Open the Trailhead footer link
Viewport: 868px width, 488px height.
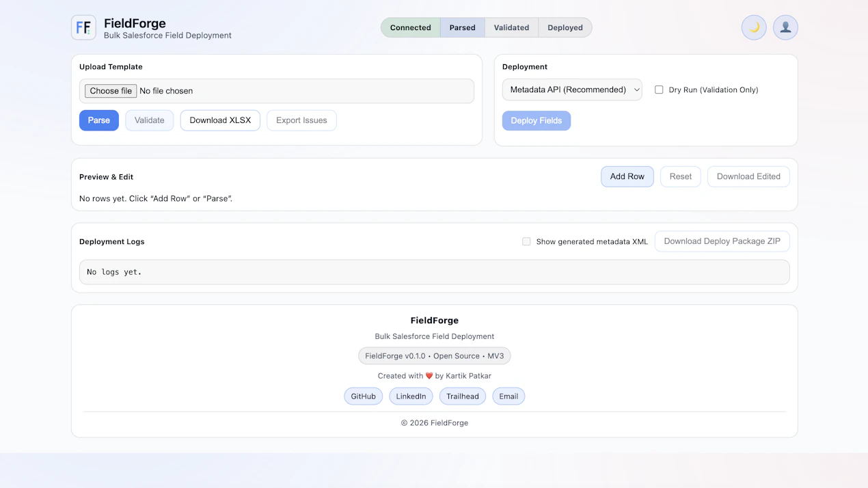pyautogui.click(x=463, y=396)
